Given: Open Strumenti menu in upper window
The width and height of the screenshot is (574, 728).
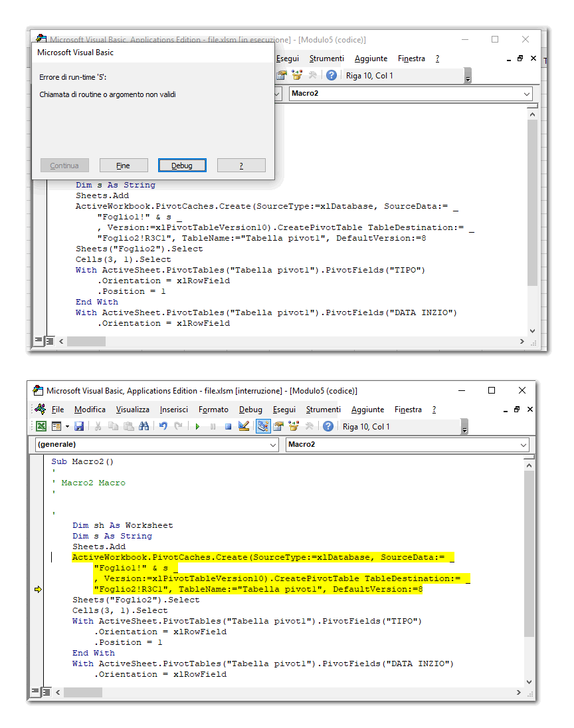Looking at the screenshot, I should [x=327, y=59].
